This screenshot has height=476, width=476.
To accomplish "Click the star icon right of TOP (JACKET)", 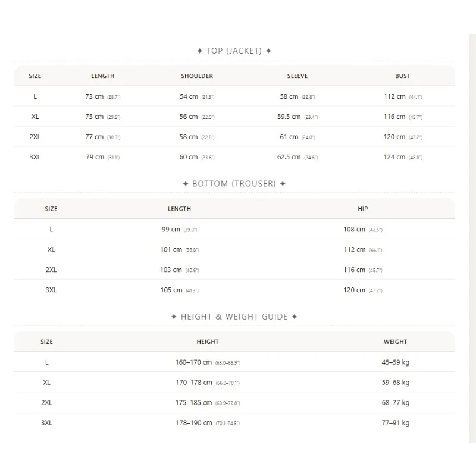I will 268,51.
